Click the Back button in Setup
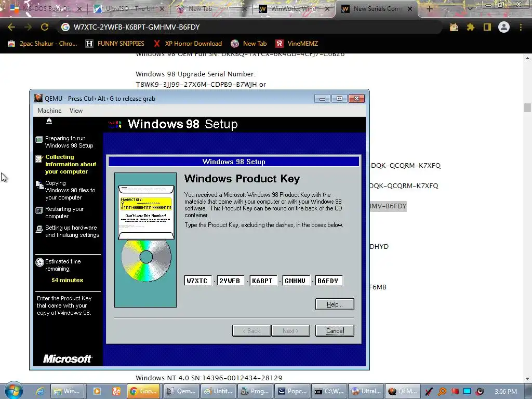This screenshot has width=532, height=399. pos(251,331)
